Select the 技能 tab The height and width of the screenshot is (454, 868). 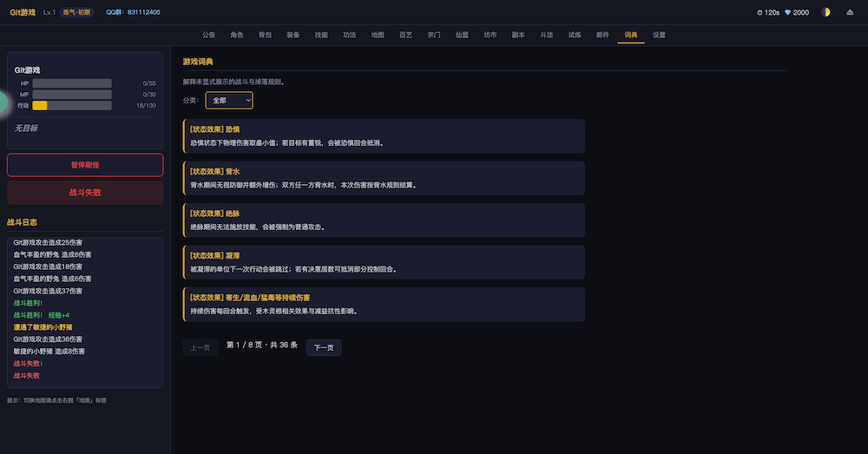click(x=321, y=35)
